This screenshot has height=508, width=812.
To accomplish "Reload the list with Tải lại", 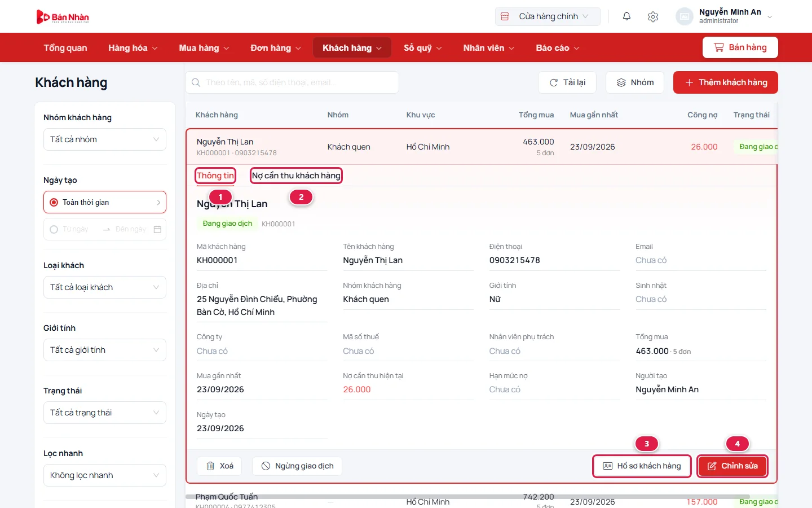I will point(567,82).
